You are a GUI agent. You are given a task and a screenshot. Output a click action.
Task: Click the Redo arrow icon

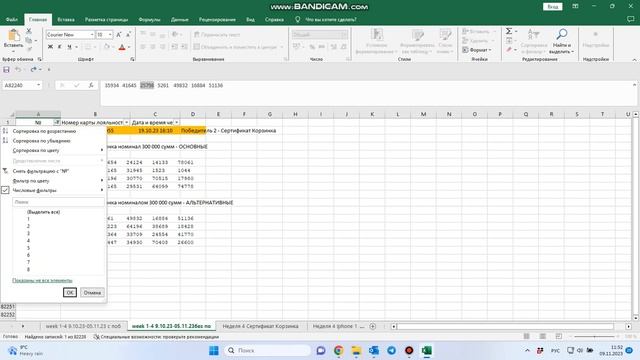click(33, 70)
